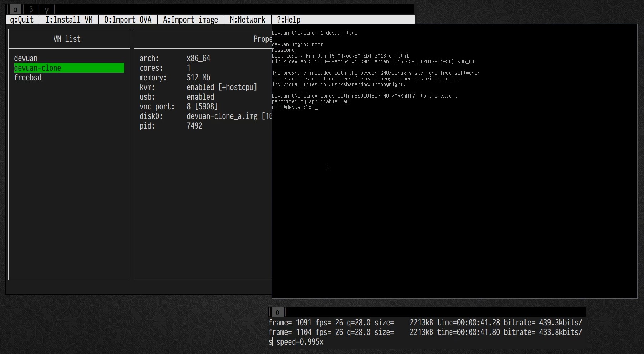Viewport: 644px width, 354px height.
Task: Switch to the α terminal tab at top
Action: pyautogui.click(x=15, y=9)
